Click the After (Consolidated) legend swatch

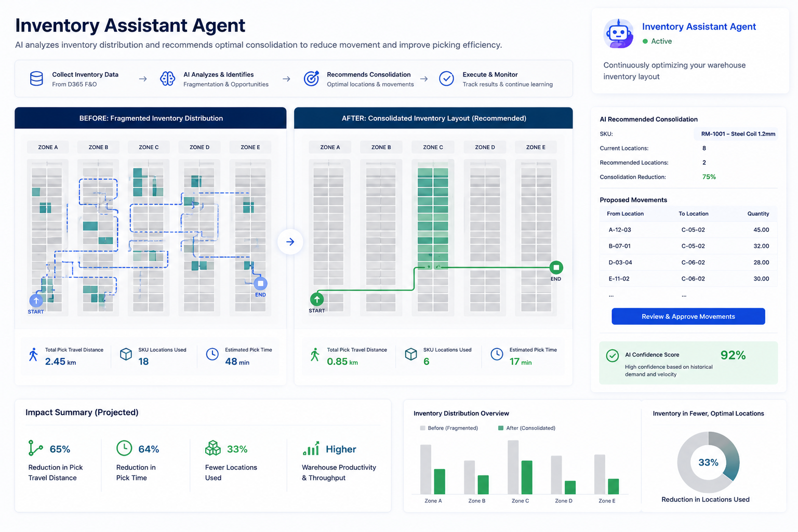501,428
